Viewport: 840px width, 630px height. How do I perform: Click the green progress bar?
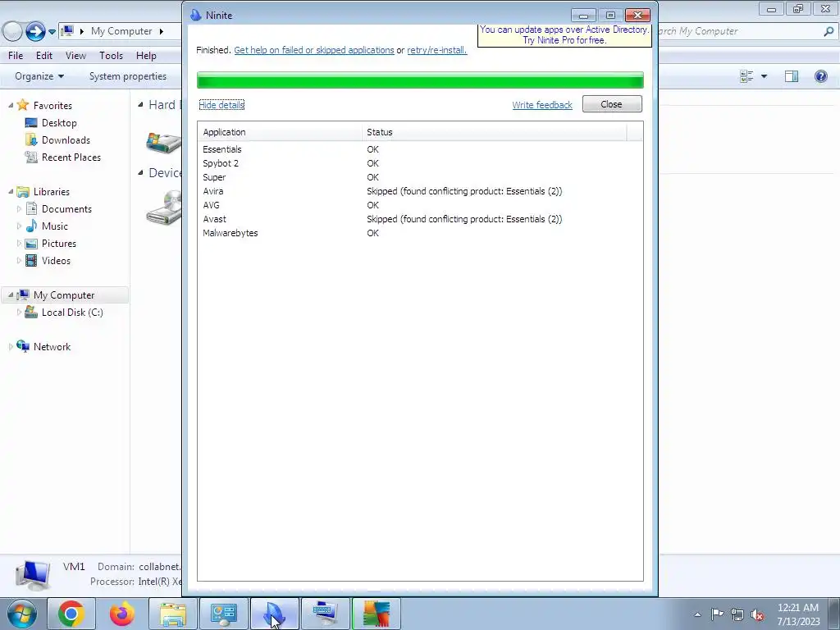(x=420, y=80)
